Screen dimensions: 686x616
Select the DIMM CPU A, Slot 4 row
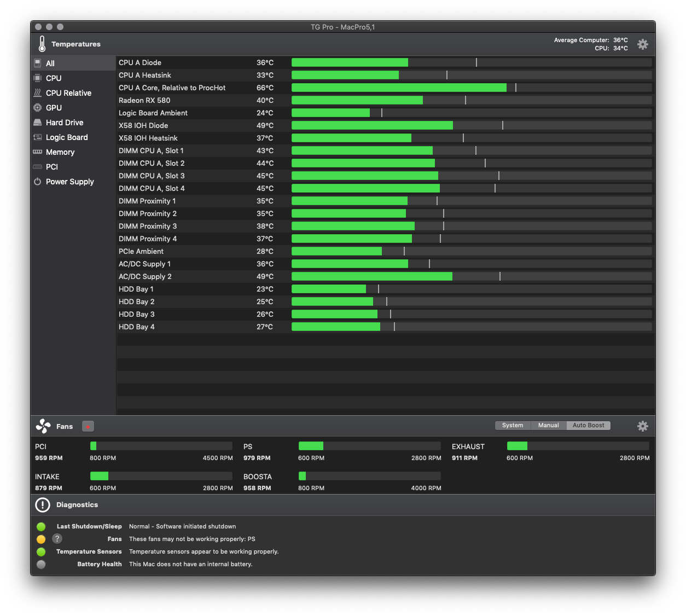(x=386, y=188)
